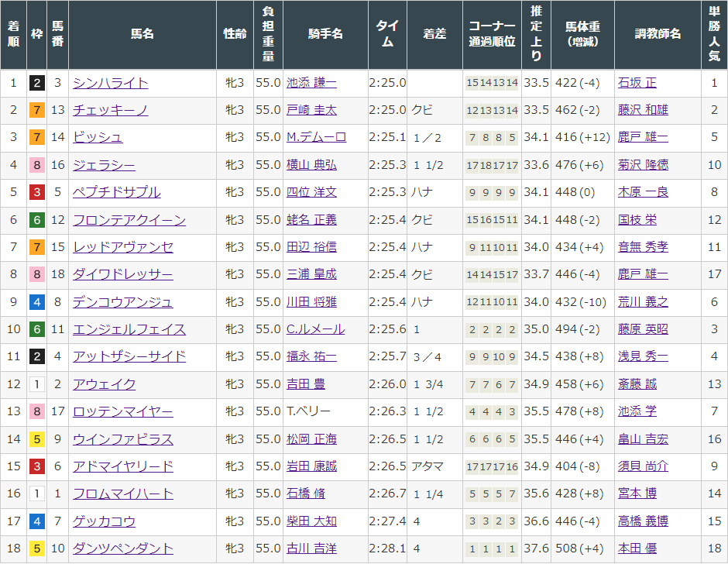This screenshot has width=728, height=564.
Task: Open jockey link 石橋 脩
Action: [x=305, y=493]
